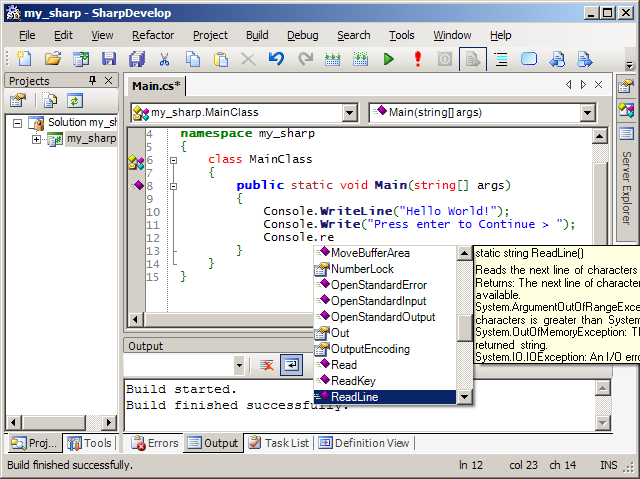Image resolution: width=640 pixels, height=479 pixels.
Task: Click the Reload file icon right of Save
Action: point(81,60)
